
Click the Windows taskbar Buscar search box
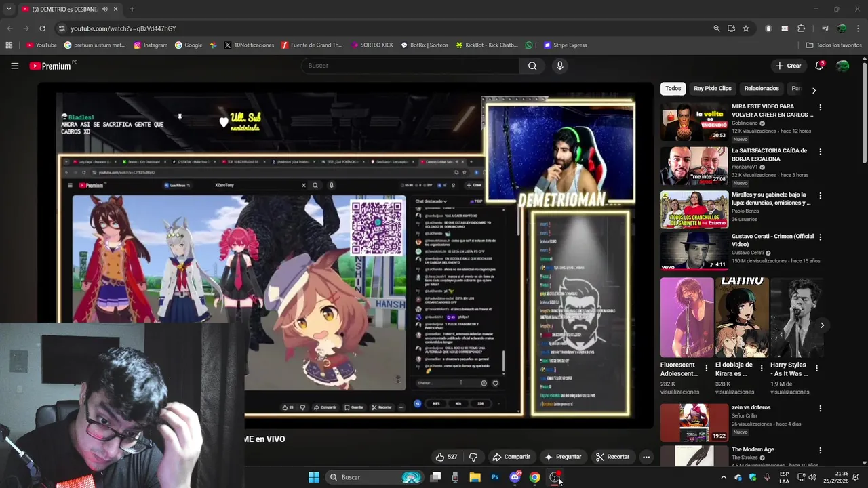click(x=375, y=477)
